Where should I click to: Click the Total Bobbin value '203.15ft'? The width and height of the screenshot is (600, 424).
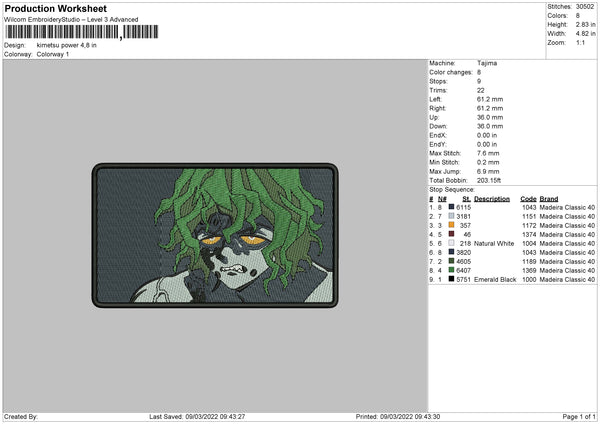click(489, 180)
